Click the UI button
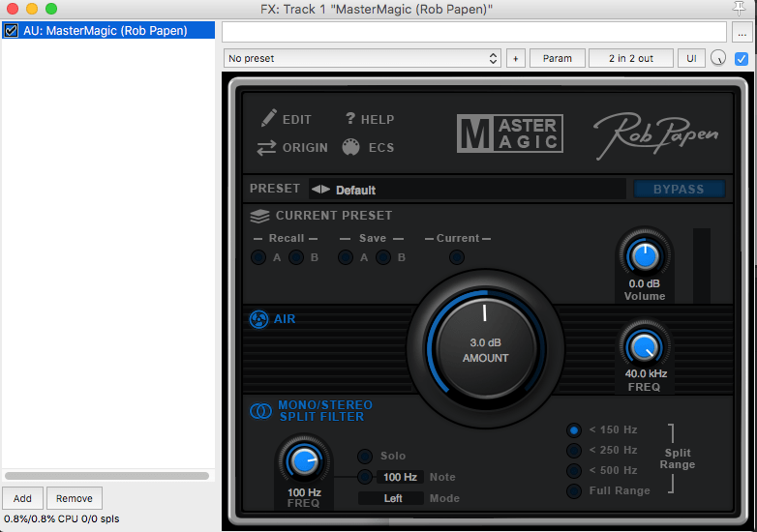Viewport: 757px width, 532px height. (691, 58)
